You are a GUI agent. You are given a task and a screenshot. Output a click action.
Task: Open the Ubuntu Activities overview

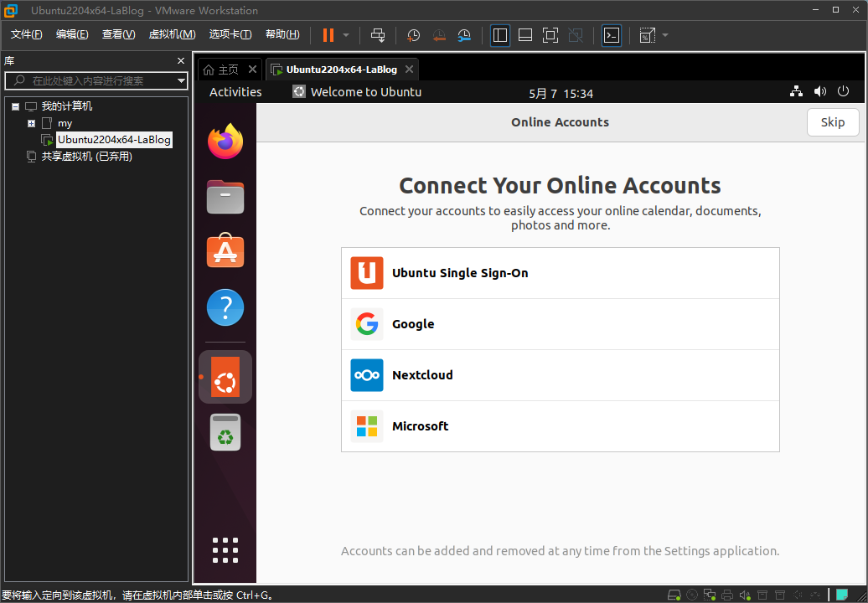235,92
